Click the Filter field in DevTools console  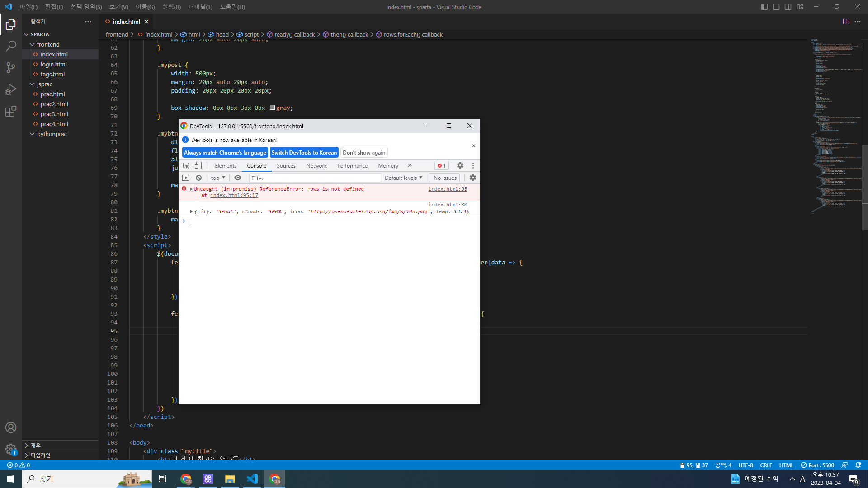tap(315, 178)
